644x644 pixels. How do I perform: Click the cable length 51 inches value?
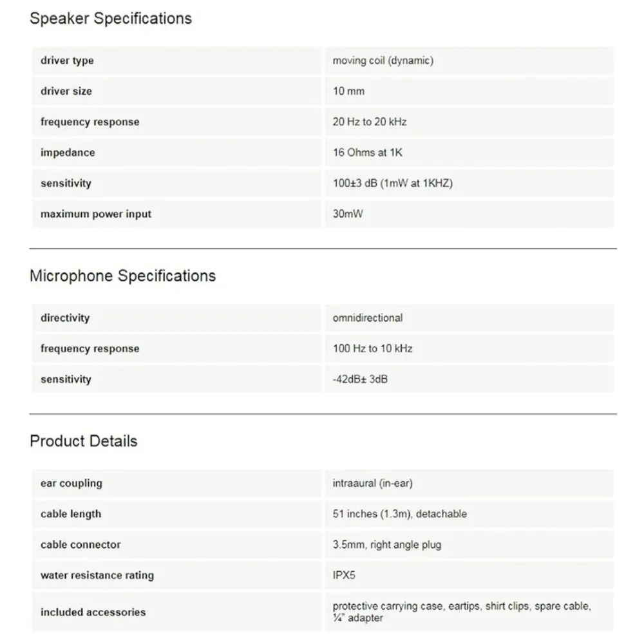coord(400,514)
